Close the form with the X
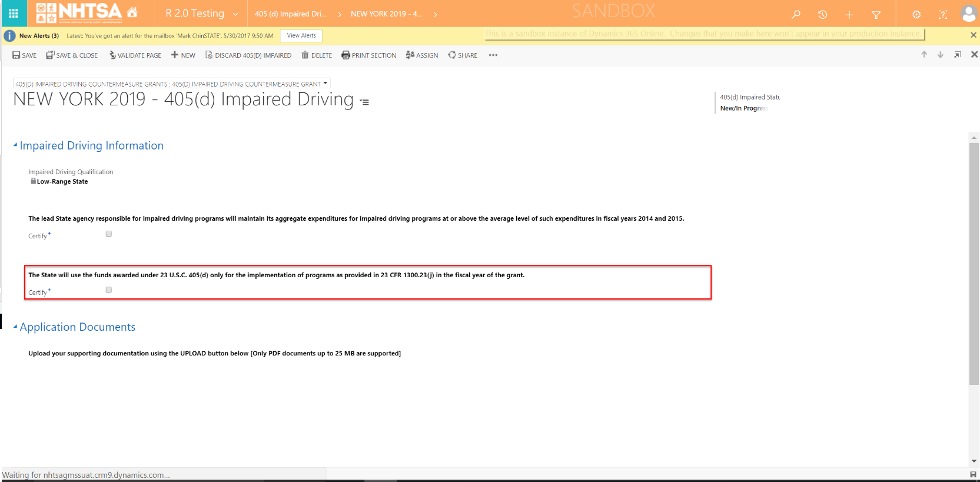The width and height of the screenshot is (980, 482). click(x=974, y=55)
